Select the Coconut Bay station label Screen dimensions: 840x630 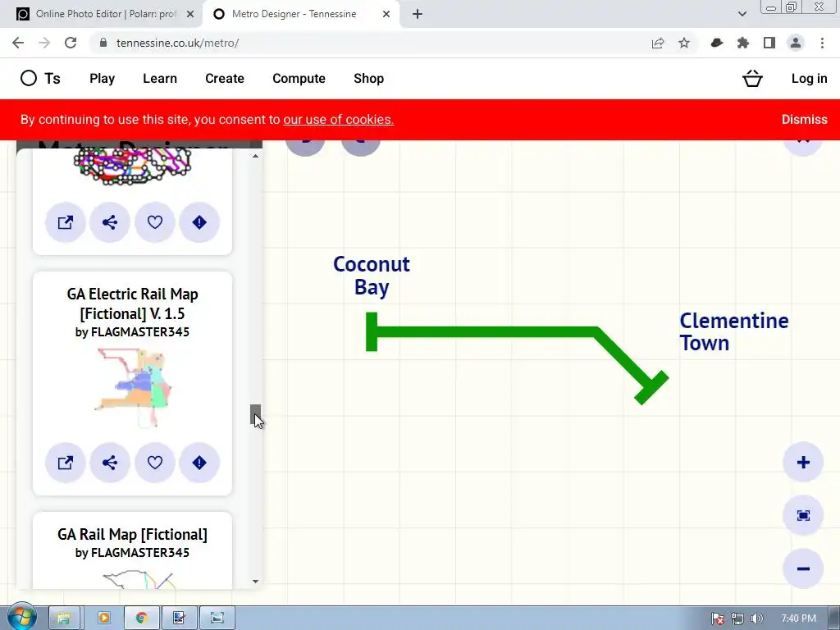point(372,276)
